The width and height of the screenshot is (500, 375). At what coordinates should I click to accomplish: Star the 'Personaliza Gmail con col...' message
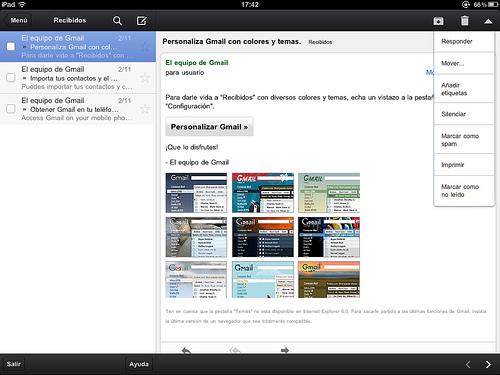tap(145, 47)
